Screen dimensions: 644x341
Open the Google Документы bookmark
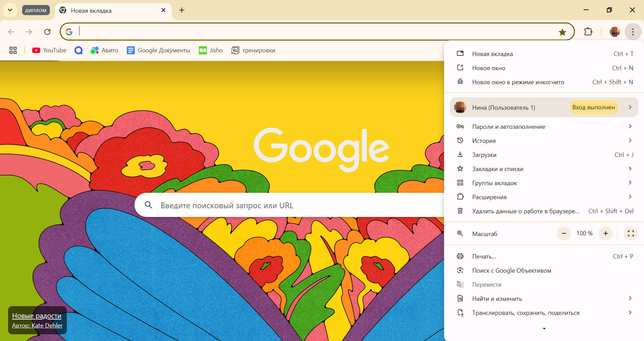point(158,50)
